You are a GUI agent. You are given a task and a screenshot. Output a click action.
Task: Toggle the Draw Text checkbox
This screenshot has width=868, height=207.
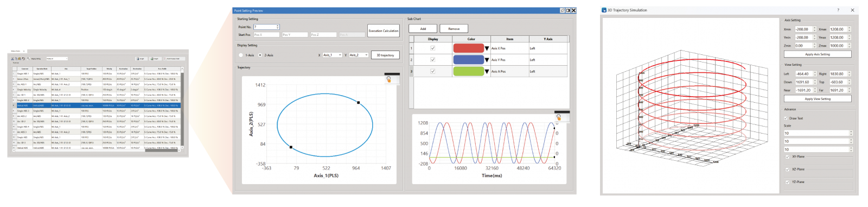click(786, 118)
